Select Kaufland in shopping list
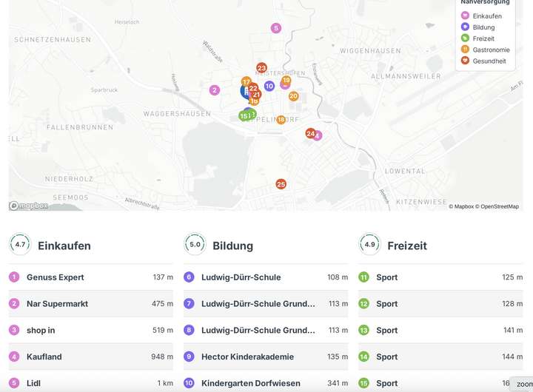Viewport: 533px width, 392px height. tap(44, 356)
